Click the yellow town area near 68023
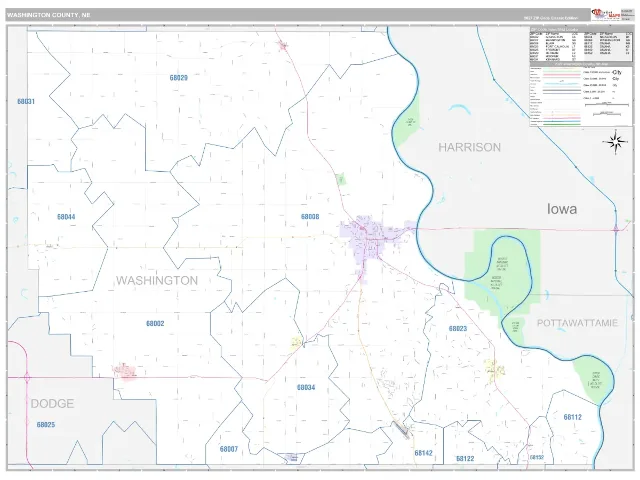Screen dimensions: 640x480 point(495,369)
